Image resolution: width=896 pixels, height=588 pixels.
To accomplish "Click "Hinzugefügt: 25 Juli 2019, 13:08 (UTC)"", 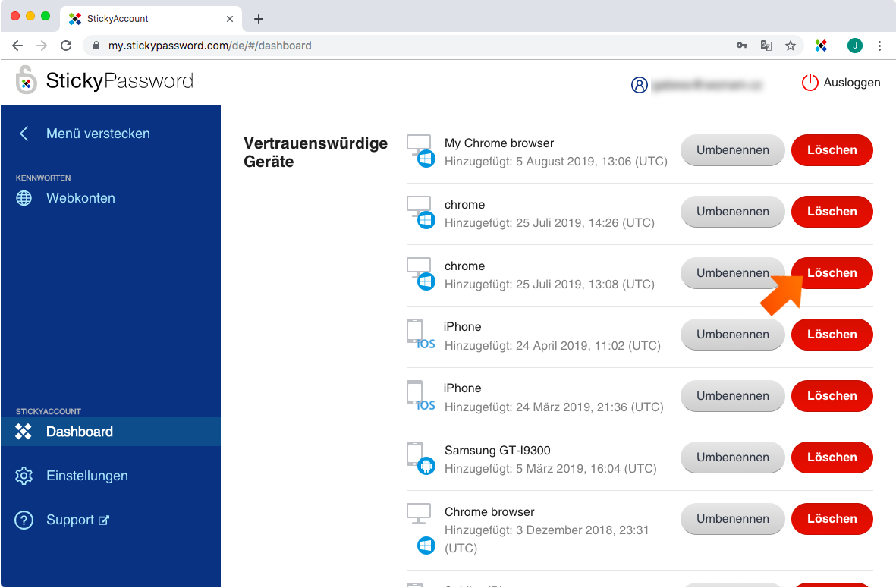I will [x=550, y=285].
